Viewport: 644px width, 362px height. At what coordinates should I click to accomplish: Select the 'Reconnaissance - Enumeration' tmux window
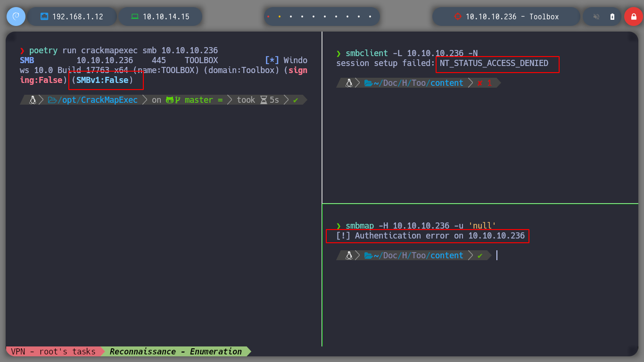pos(176,352)
